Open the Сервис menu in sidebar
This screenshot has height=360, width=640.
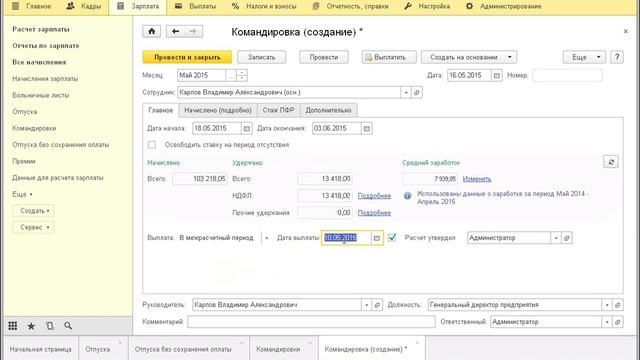click(33, 227)
